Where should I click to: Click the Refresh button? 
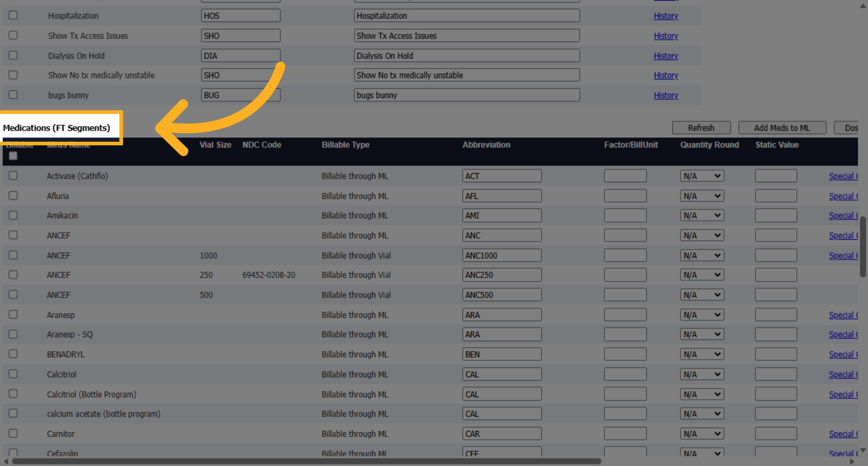(701, 128)
